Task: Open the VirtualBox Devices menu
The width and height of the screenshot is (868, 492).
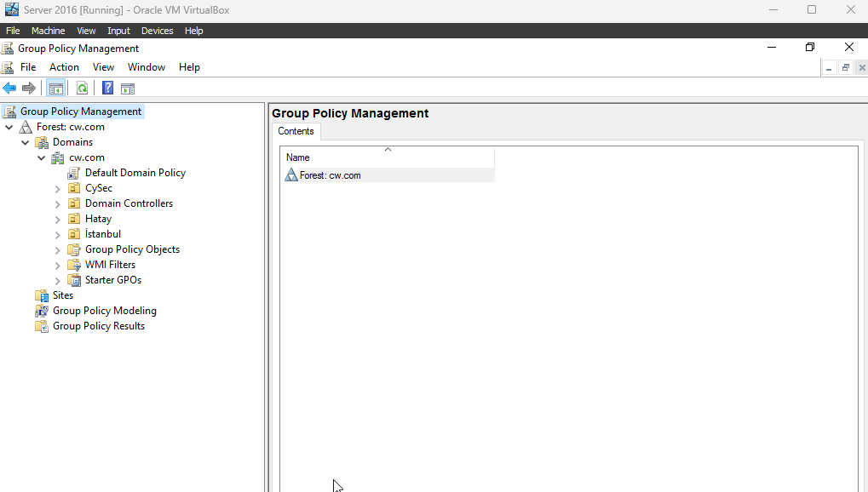Action: (158, 31)
